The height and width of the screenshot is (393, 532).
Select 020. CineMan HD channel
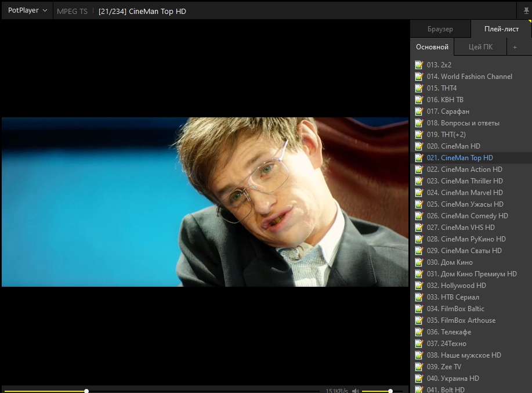[x=471, y=146]
